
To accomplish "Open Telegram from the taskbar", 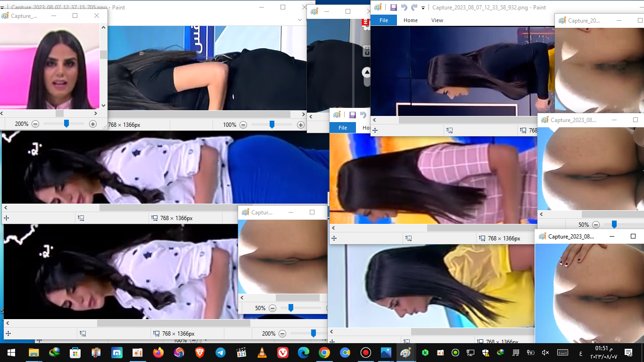I will click(220, 353).
